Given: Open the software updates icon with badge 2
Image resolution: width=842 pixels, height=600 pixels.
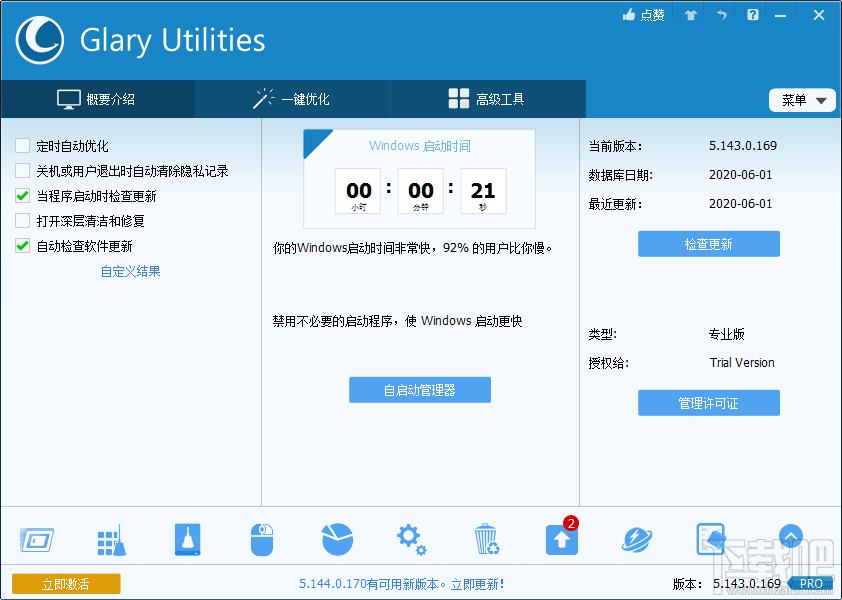Looking at the screenshot, I should tap(561, 538).
